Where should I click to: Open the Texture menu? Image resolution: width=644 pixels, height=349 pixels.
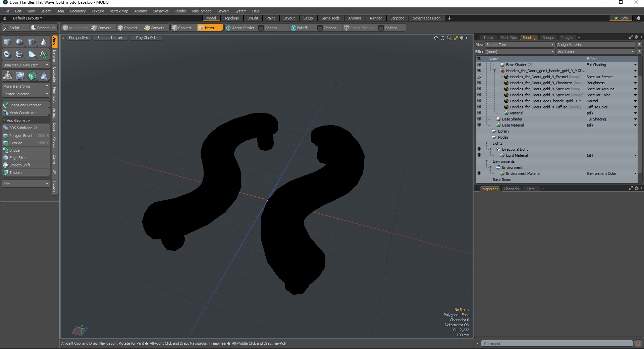pos(98,11)
